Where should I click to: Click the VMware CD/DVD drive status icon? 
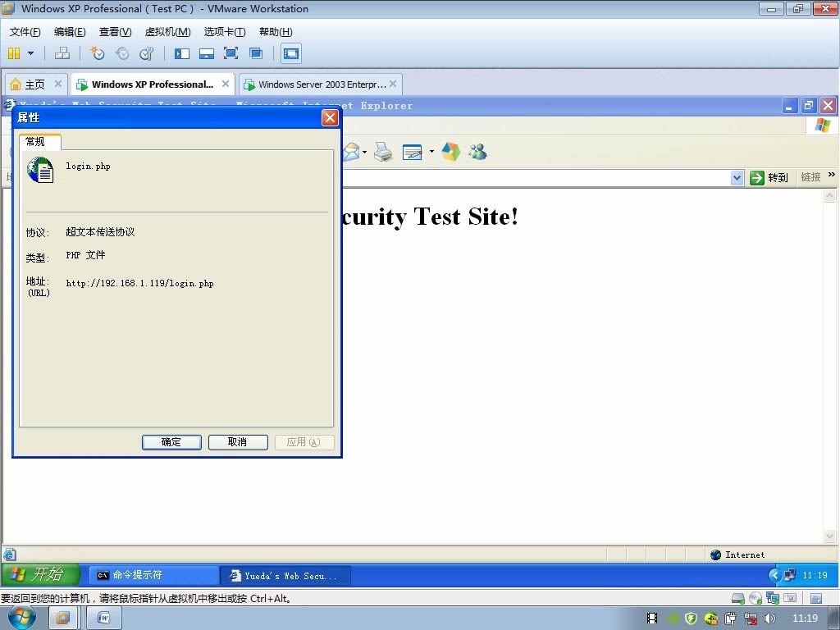756,598
